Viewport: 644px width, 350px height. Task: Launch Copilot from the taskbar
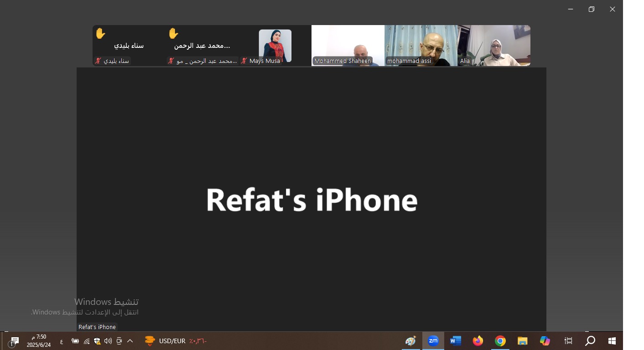[545, 341]
